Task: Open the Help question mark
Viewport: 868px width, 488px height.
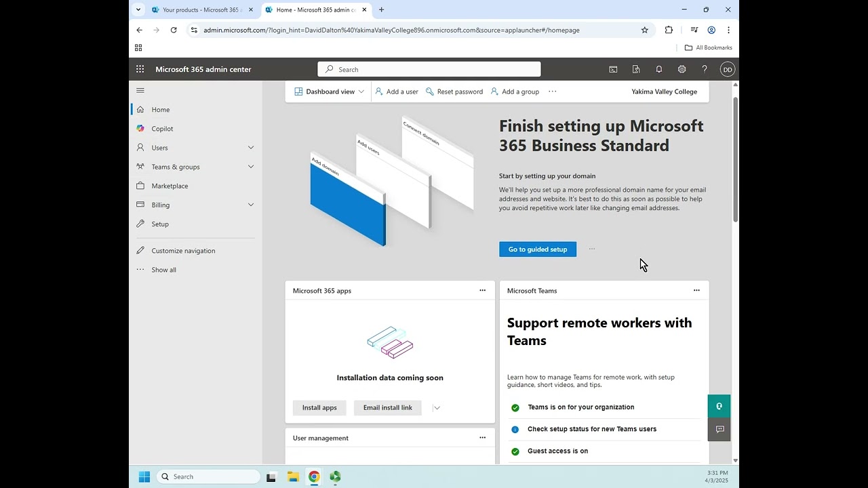Action: coord(704,69)
